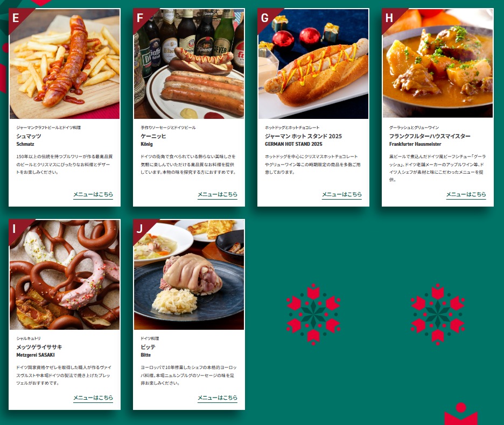
Task: Click the red H badge on the goulash card
Action: (x=389, y=17)
